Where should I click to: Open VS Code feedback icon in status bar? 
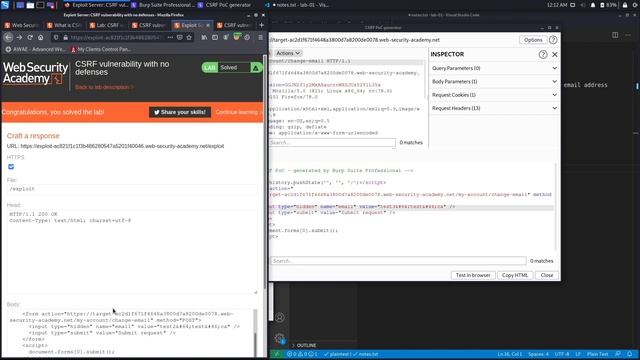click(x=618, y=354)
